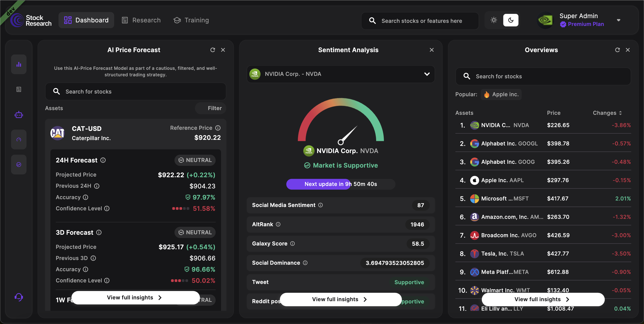Click the 24H confidence level dots indicator
Image resolution: width=644 pixels, height=324 pixels.
pos(180,208)
